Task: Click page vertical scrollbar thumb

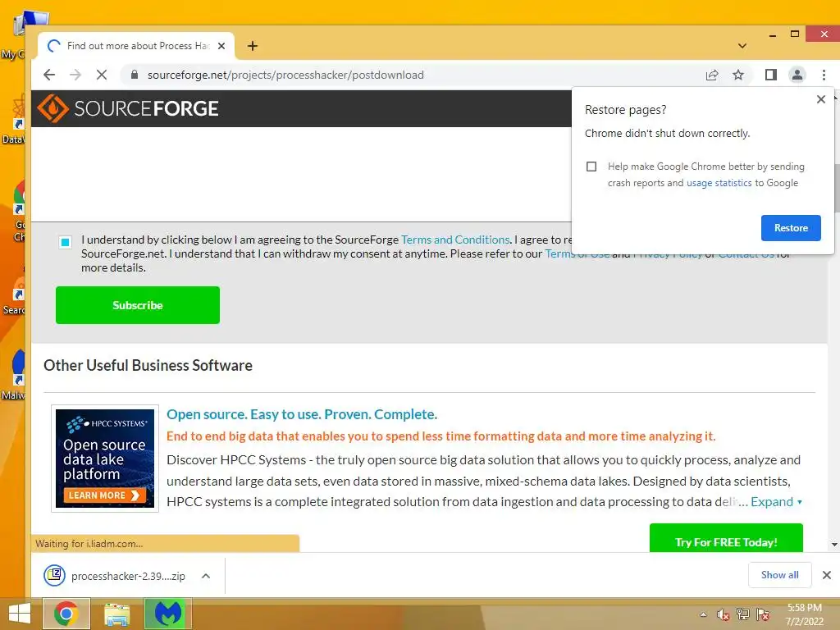Action: (836, 188)
